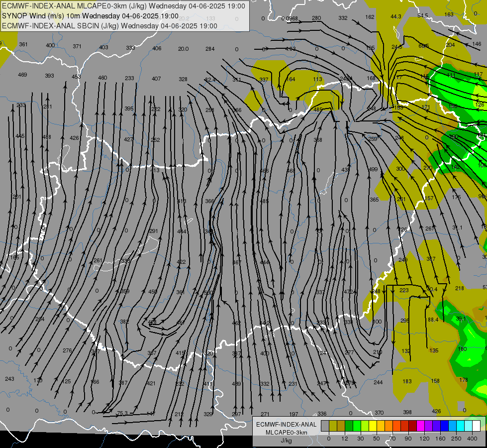
Task: Click the map value '243'
Action: (x=9, y=379)
